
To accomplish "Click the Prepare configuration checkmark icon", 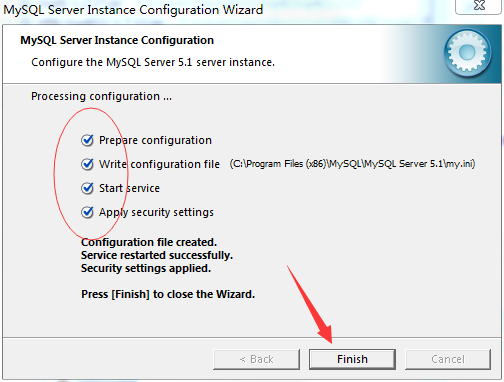I will pos(87,140).
